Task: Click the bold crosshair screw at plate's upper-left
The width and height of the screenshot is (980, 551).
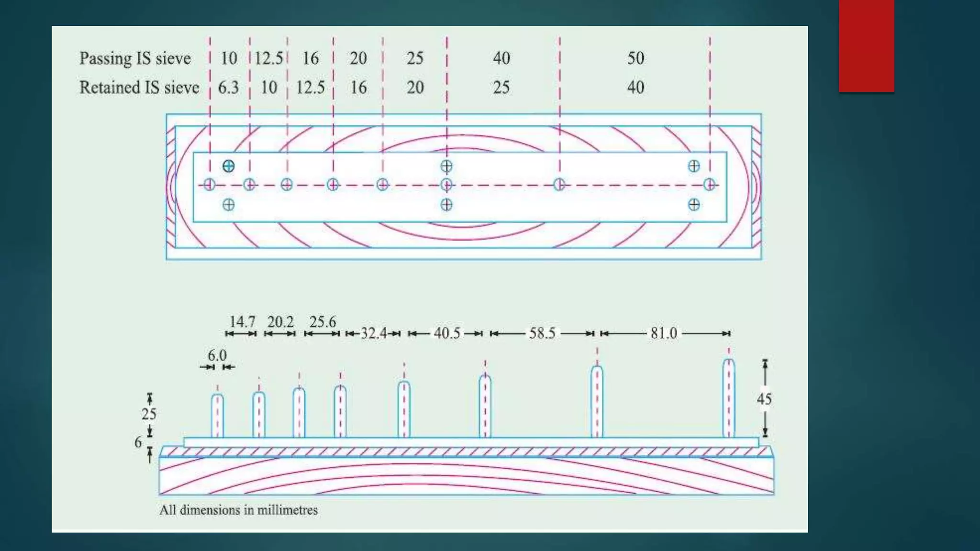Action: [229, 166]
